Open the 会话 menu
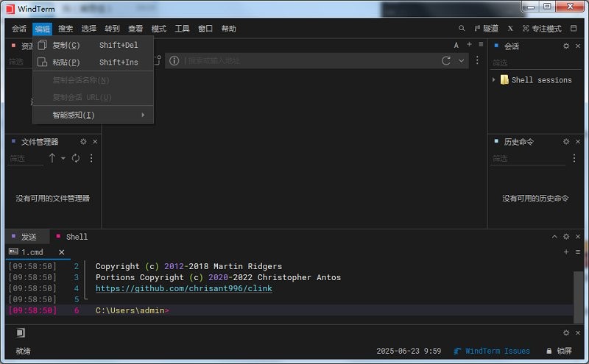This screenshot has width=589, height=364. (x=19, y=29)
